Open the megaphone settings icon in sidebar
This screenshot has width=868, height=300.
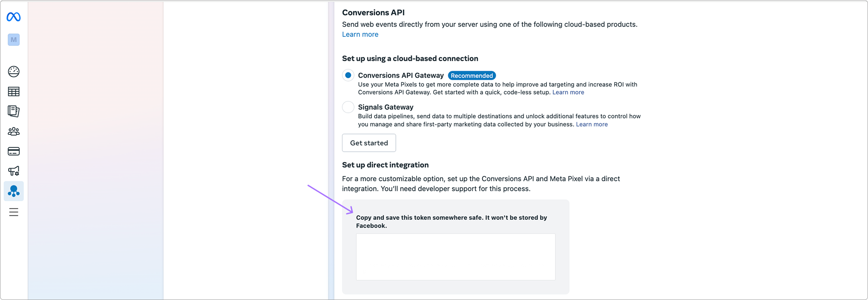point(14,171)
